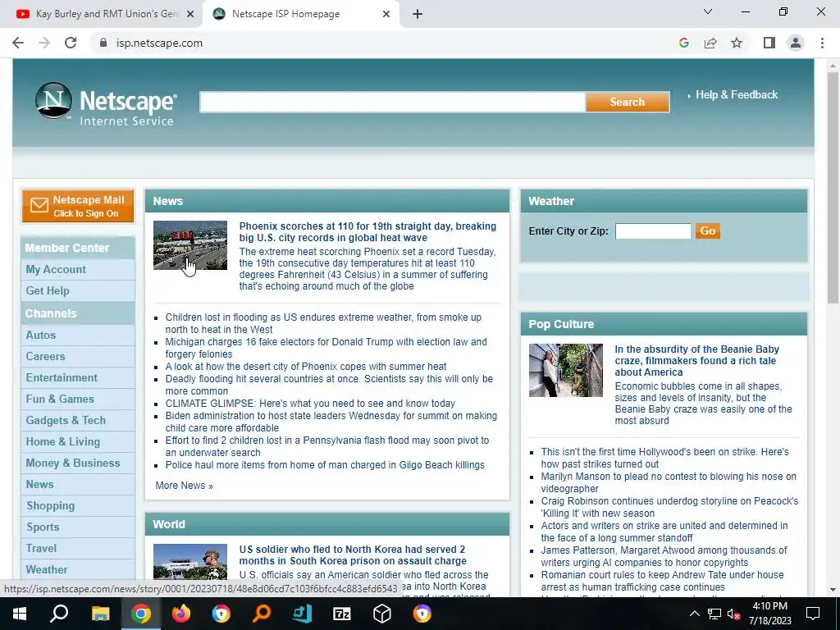This screenshot has width=840, height=630.
Task: Reload the Netscape page
Action: click(71, 43)
